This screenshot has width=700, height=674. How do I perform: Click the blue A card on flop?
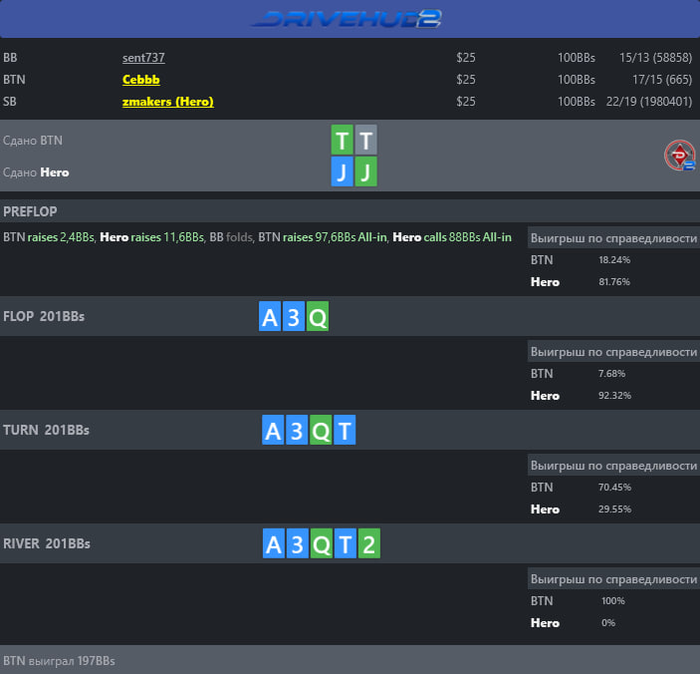pos(270,316)
